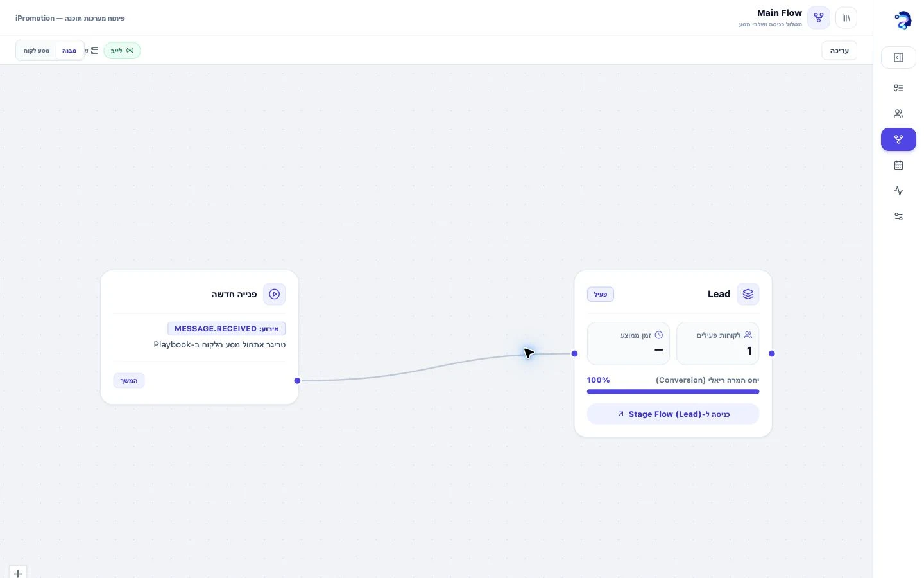Click the blue app logo
This screenshot has height=578, width=924.
click(903, 20)
